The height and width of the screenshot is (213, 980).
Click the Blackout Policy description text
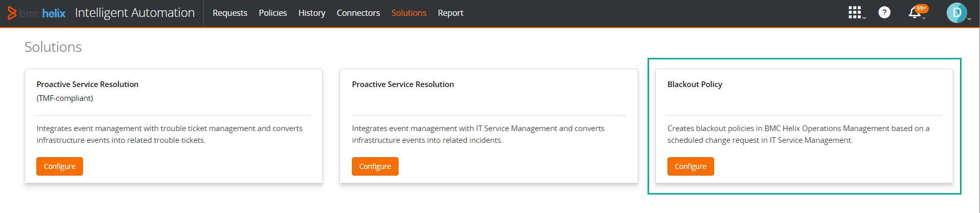798,134
